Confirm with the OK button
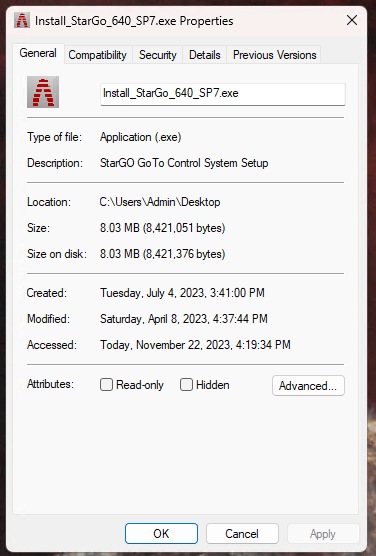Viewport: 376px width, 556px height. click(161, 533)
